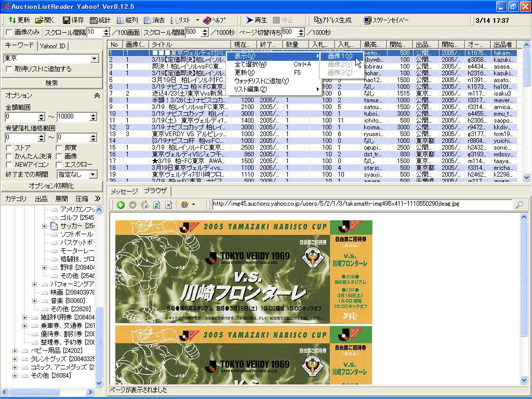Viewport: 532px width, 399px height.
Task: Launch the スクリーンセイバー screensaver button
Action: coord(386,20)
